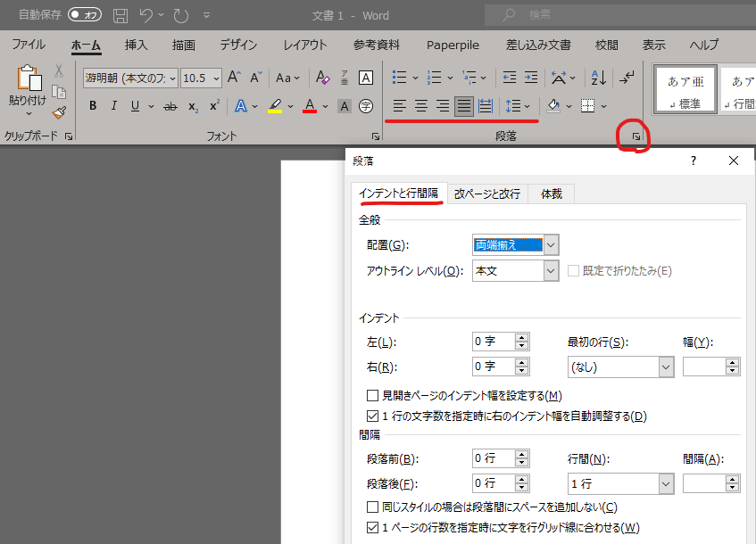Click the Clear Formatting eraser icon
The height and width of the screenshot is (544, 756).
322,77
